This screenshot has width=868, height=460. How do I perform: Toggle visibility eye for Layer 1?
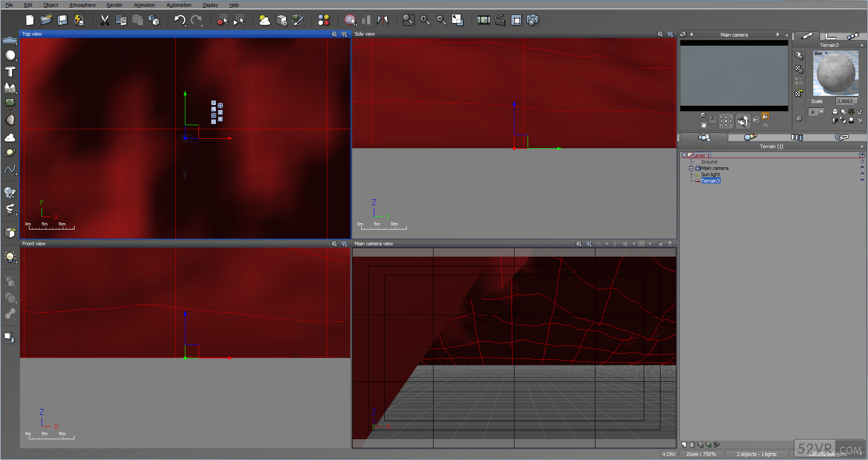(x=862, y=155)
